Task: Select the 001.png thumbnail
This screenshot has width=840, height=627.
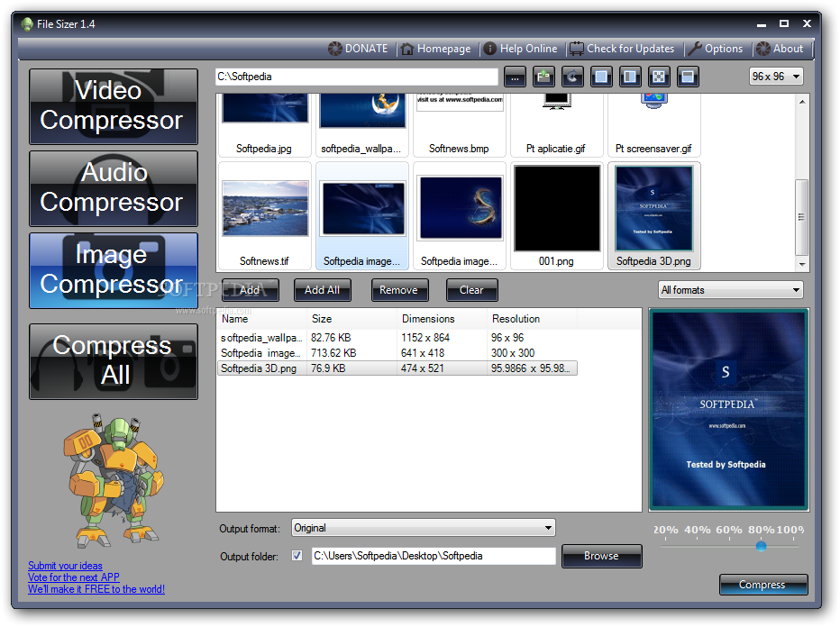Action: click(x=557, y=215)
